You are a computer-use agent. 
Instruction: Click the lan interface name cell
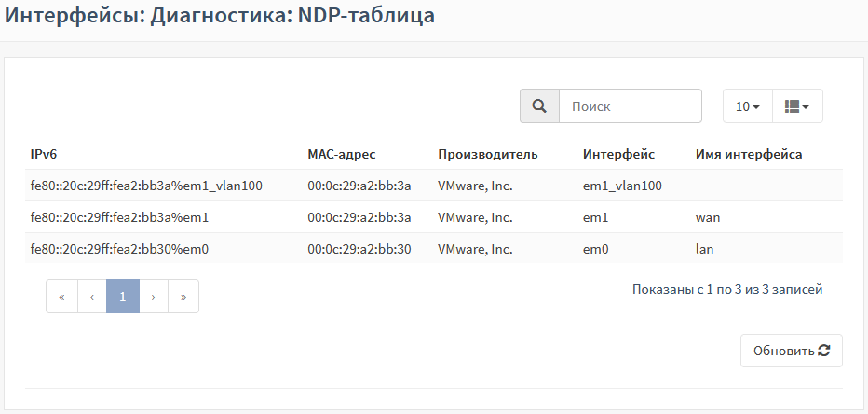point(704,249)
